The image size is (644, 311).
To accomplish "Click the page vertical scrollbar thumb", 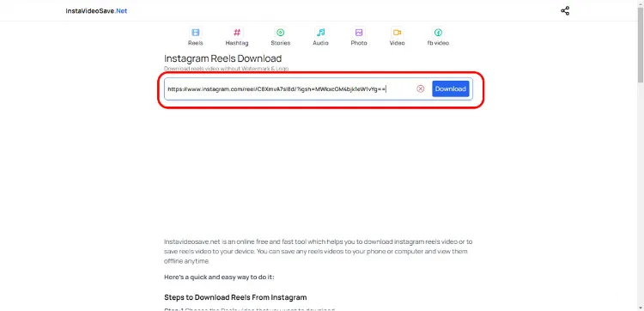I will (641, 46).
